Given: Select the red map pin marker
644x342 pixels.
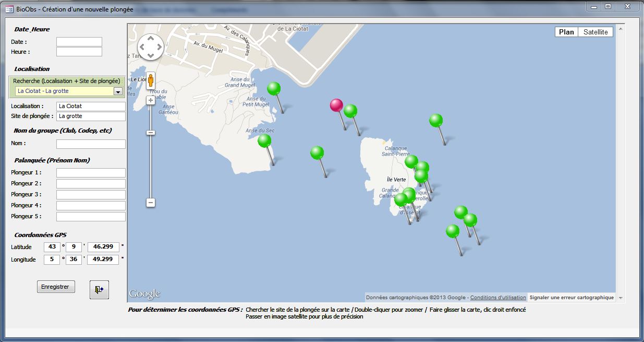Looking at the screenshot, I should pos(337,105).
